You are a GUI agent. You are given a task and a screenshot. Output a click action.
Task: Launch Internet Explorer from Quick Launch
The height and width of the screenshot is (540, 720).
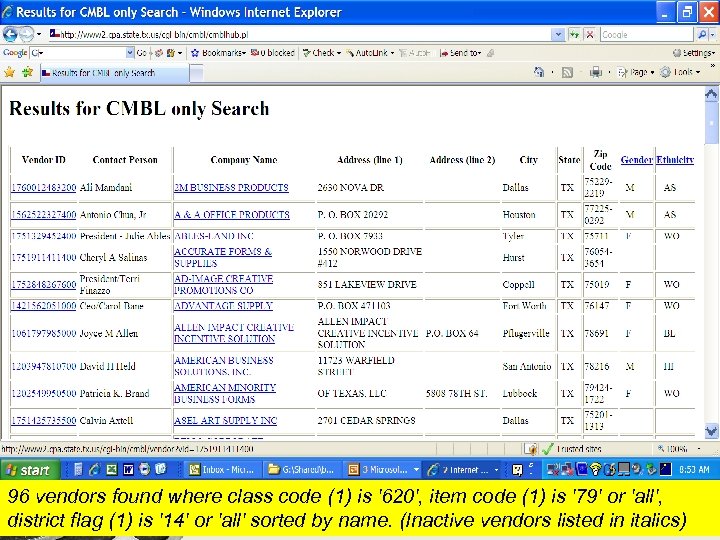pyautogui.click(x=95, y=469)
